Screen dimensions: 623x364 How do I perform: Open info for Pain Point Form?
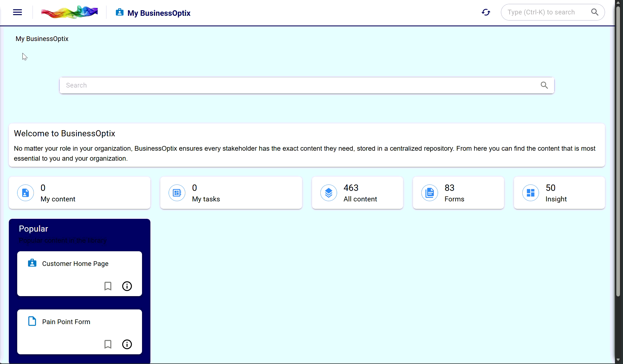127,344
